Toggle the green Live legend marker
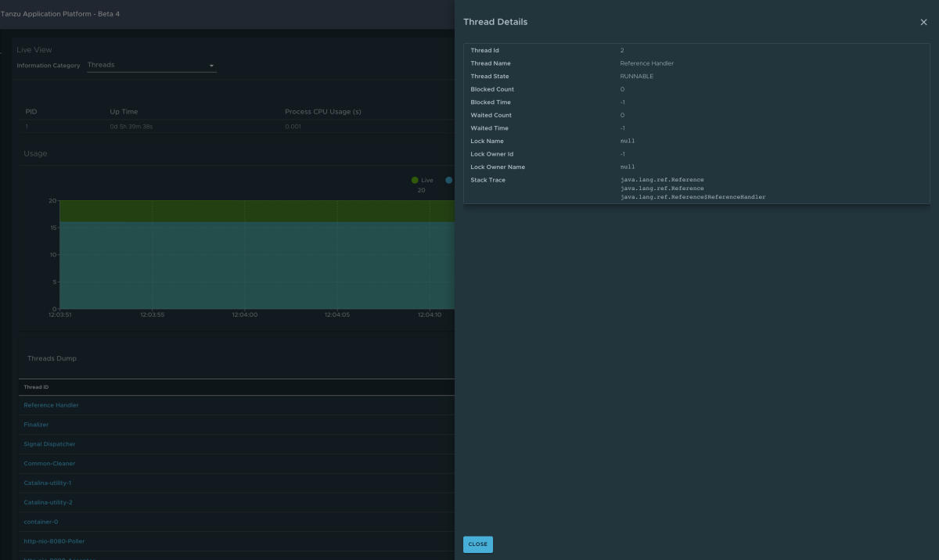Viewport: 939px width, 560px height. 415,180
